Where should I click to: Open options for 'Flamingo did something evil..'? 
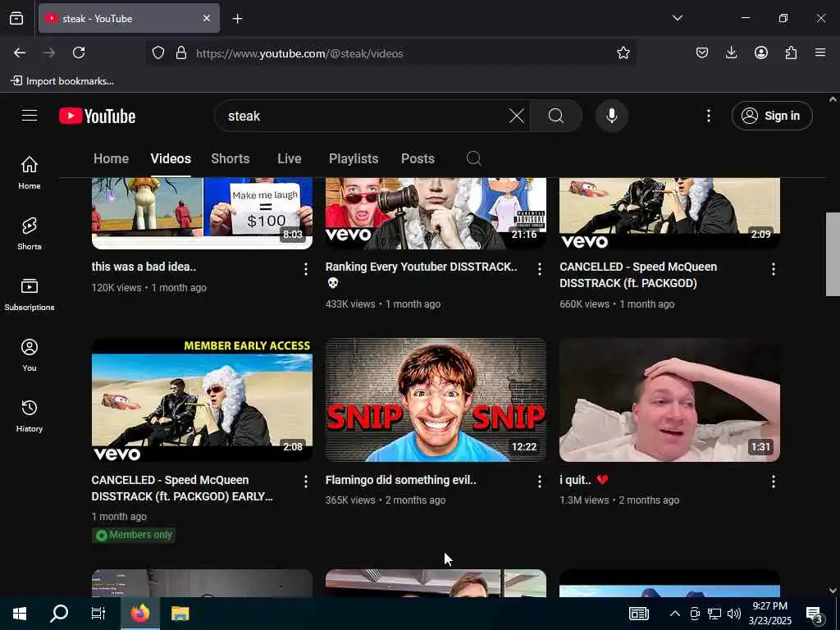click(540, 482)
